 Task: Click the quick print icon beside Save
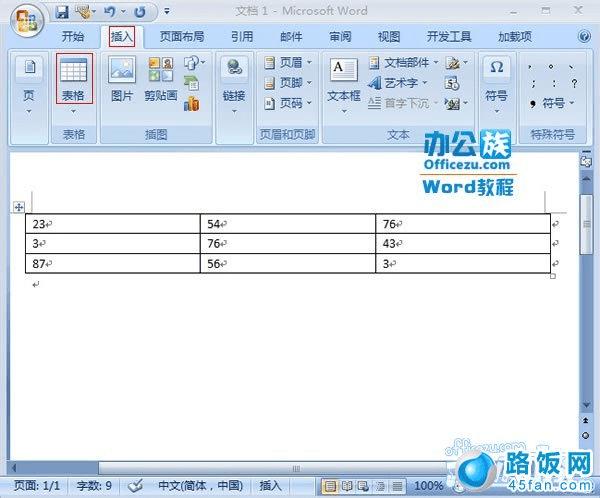83,12
